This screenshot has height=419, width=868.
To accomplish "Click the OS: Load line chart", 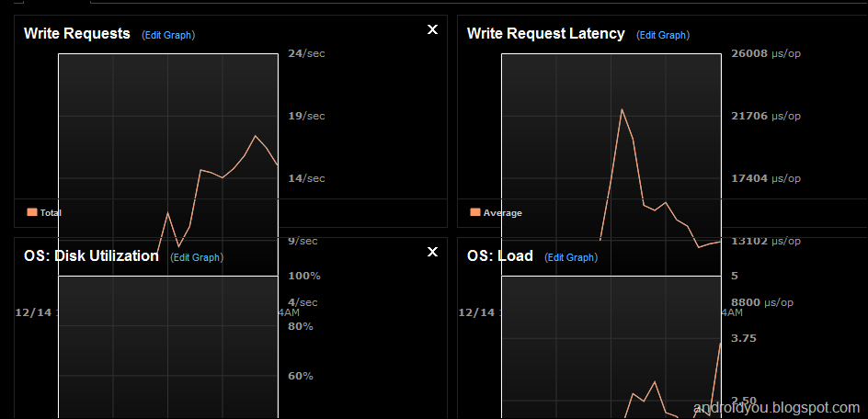I will (611, 347).
